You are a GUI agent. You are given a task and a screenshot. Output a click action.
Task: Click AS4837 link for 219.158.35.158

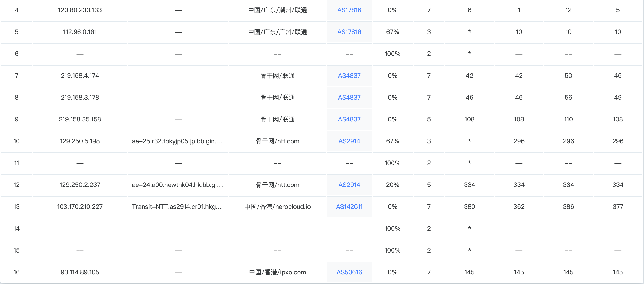click(x=349, y=119)
